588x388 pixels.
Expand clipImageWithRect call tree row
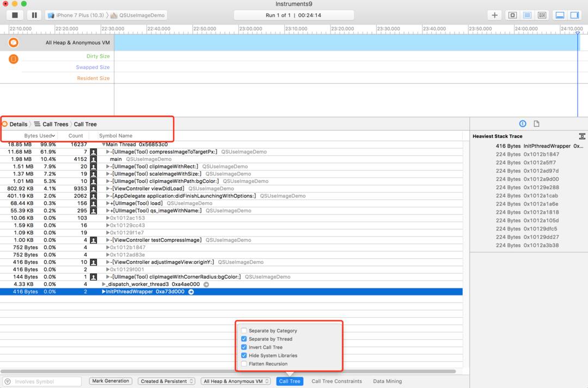pos(108,167)
